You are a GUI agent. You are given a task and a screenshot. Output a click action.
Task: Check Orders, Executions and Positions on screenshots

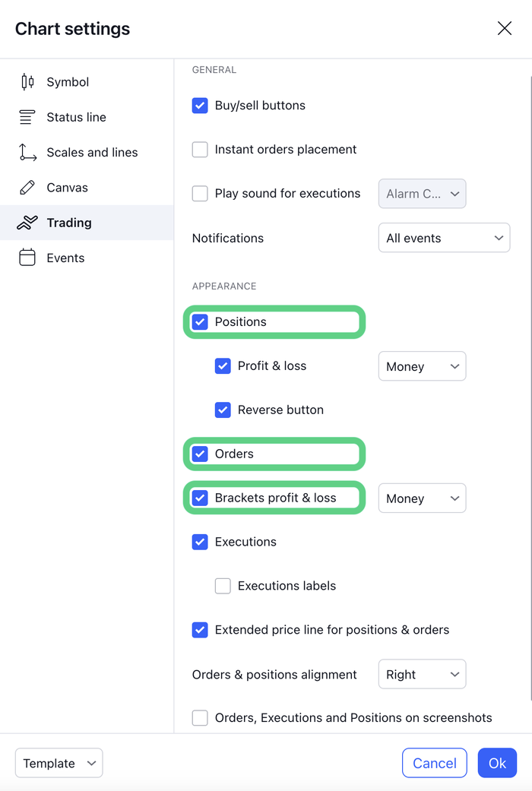coord(200,717)
